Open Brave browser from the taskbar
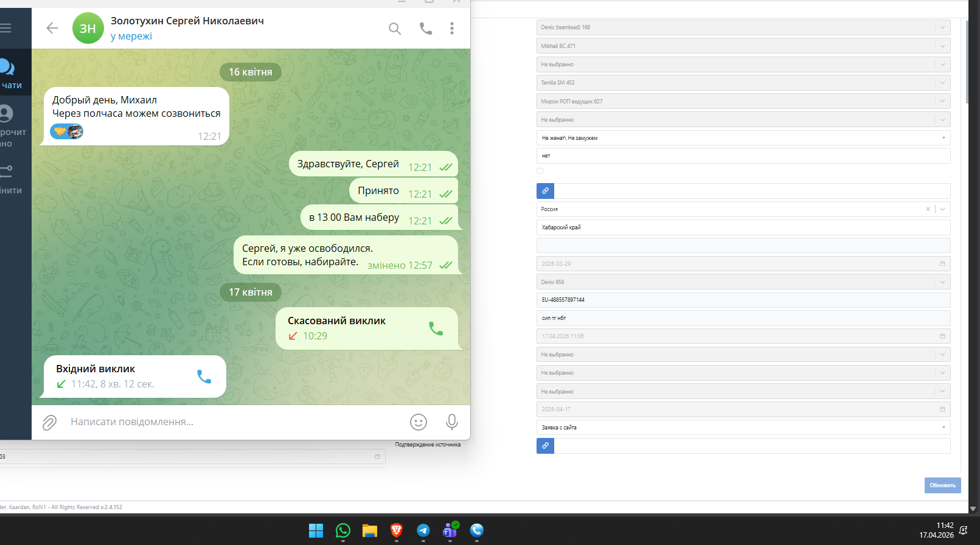 (397, 530)
